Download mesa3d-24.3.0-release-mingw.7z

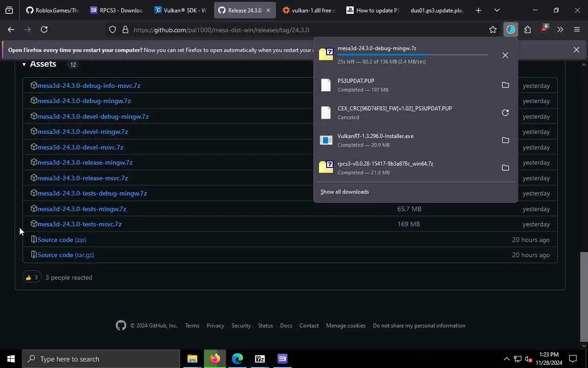click(x=85, y=162)
